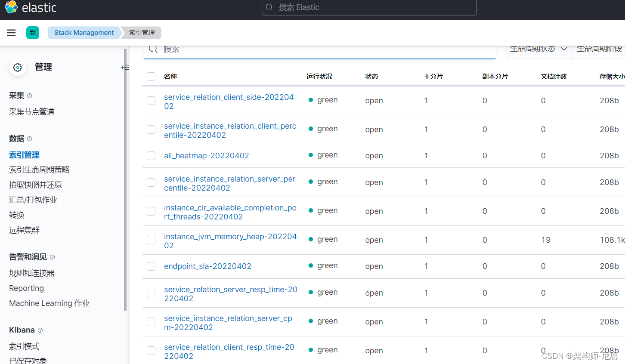Screen dimensions: 625x364
Task: Click the Stack Management breadcrumb
Action: pos(84,33)
